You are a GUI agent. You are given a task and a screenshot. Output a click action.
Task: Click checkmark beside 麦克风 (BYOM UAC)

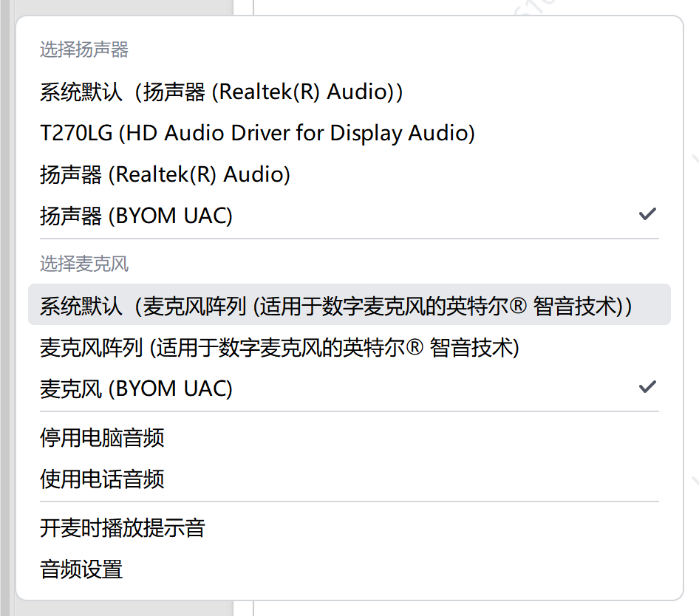tap(647, 387)
